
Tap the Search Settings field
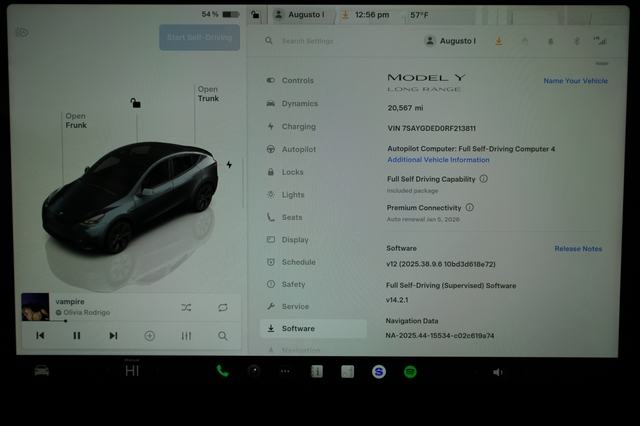pos(307,41)
